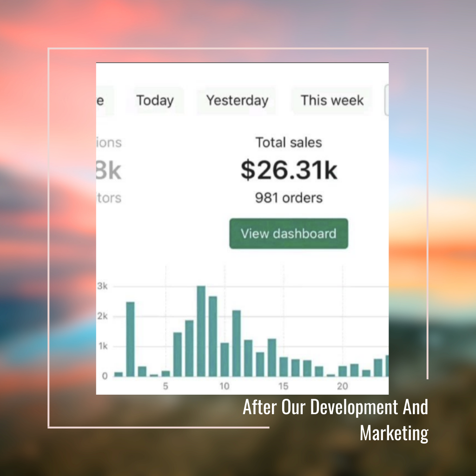Click the 10 label on the chart x-axis
The width and height of the screenshot is (476, 476).
click(225, 386)
